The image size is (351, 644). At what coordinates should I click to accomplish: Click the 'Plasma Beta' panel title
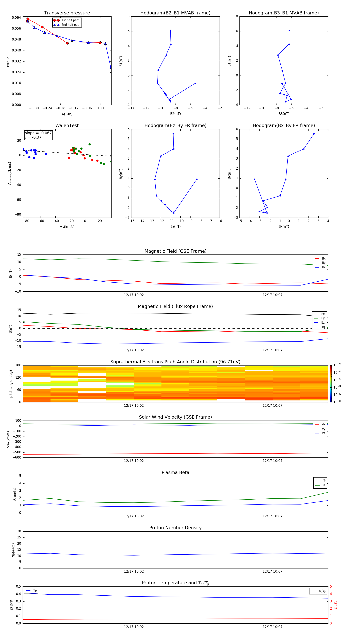coord(175,472)
